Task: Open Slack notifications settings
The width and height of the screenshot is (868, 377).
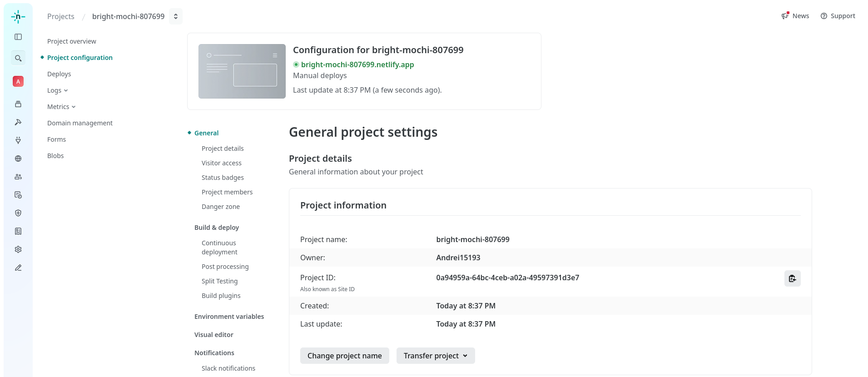Action: [228, 368]
